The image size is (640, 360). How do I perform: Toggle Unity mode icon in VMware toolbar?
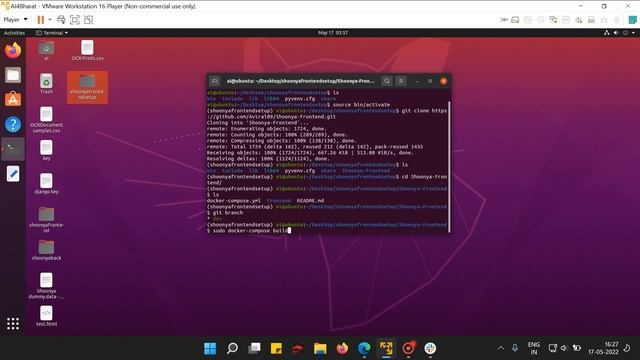point(88,20)
